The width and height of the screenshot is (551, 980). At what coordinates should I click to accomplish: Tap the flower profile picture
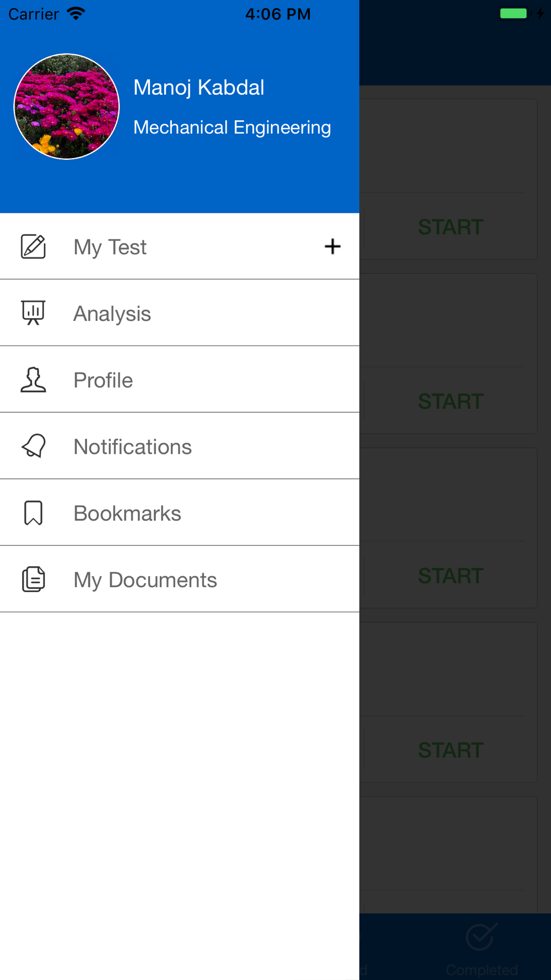pos(67,106)
